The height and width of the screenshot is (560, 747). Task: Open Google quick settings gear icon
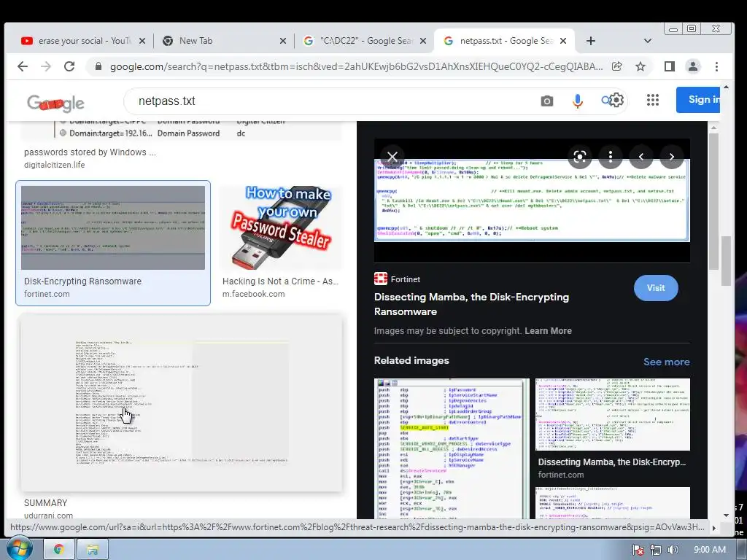(x=616, y=100)
